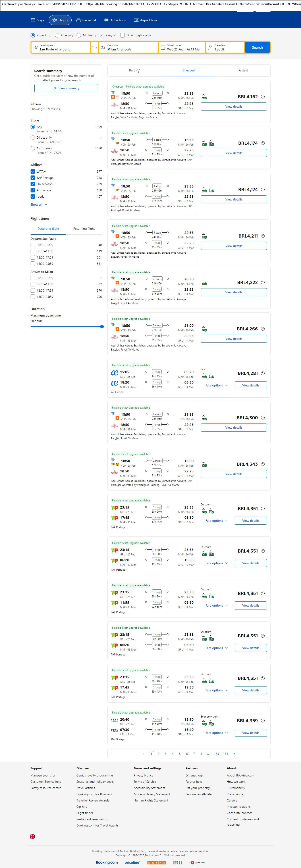Open the Economy cabin class dropdown
301x868 pixels.
pos(107,35)
